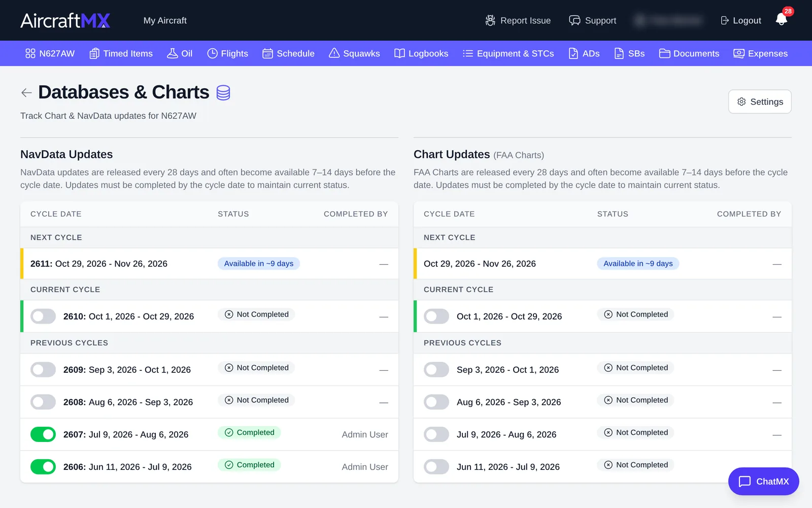812x508 pixels.
Task: Click Admin User for cycle 2606
Action: coord(365,467)
